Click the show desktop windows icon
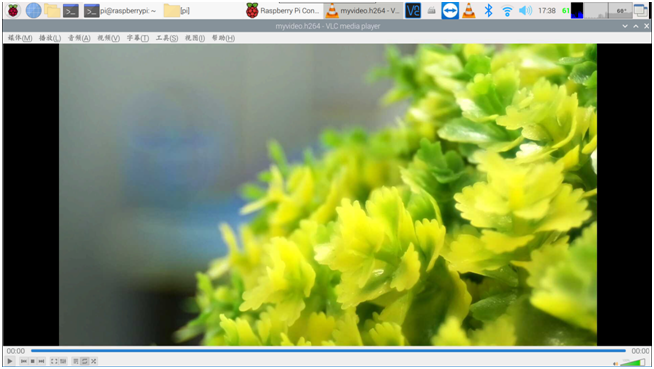This screenshot has width=654, height=369. [641, 10]
